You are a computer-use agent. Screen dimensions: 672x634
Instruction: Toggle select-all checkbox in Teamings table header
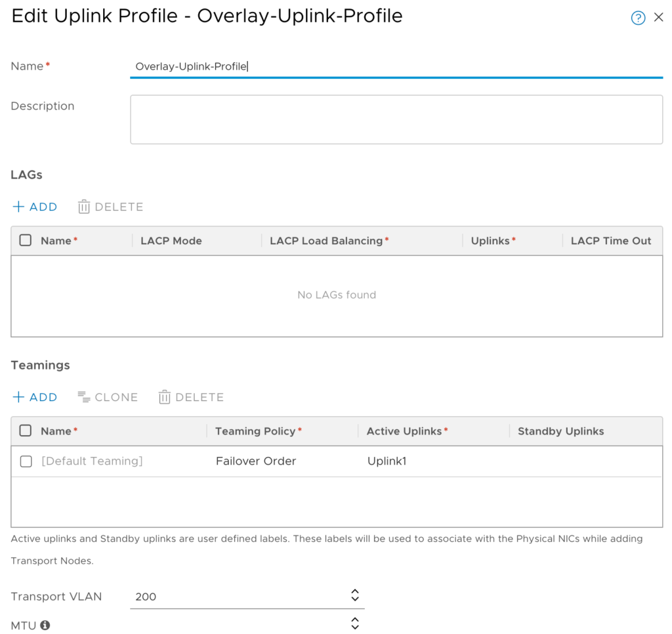click(x=26, y=431)
